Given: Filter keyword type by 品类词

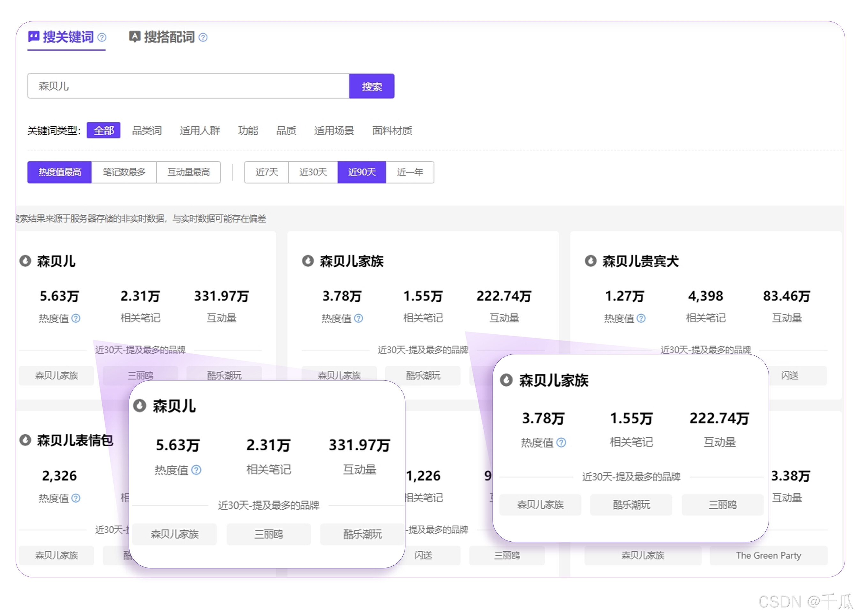Looking at the screenshot, I should (x=147, y=130).
